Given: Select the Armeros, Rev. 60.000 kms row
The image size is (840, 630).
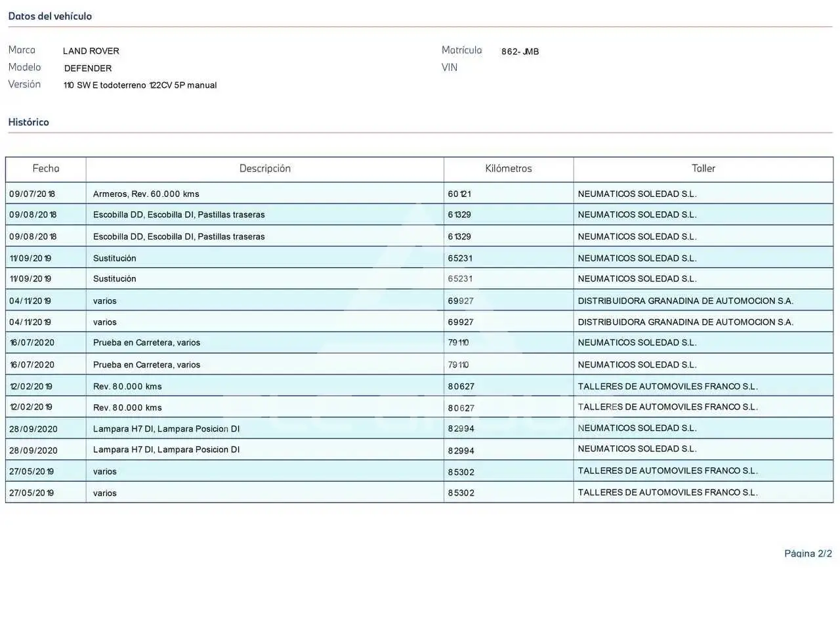Looking at the screenshot, I should (x=419, y=194).
